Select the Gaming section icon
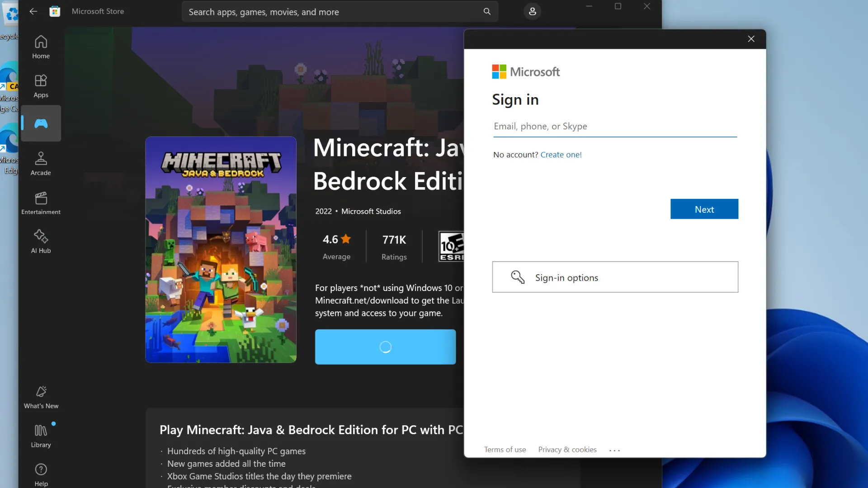This screenshot has width=868, height=488. (41, 123)
